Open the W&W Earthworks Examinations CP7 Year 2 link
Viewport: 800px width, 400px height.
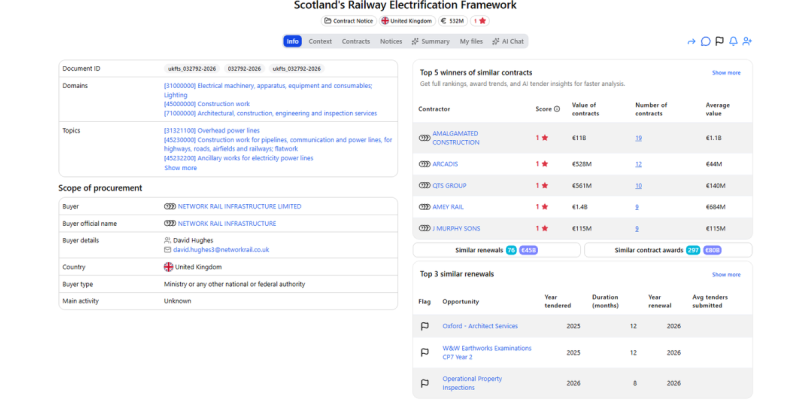click(487, 353)
